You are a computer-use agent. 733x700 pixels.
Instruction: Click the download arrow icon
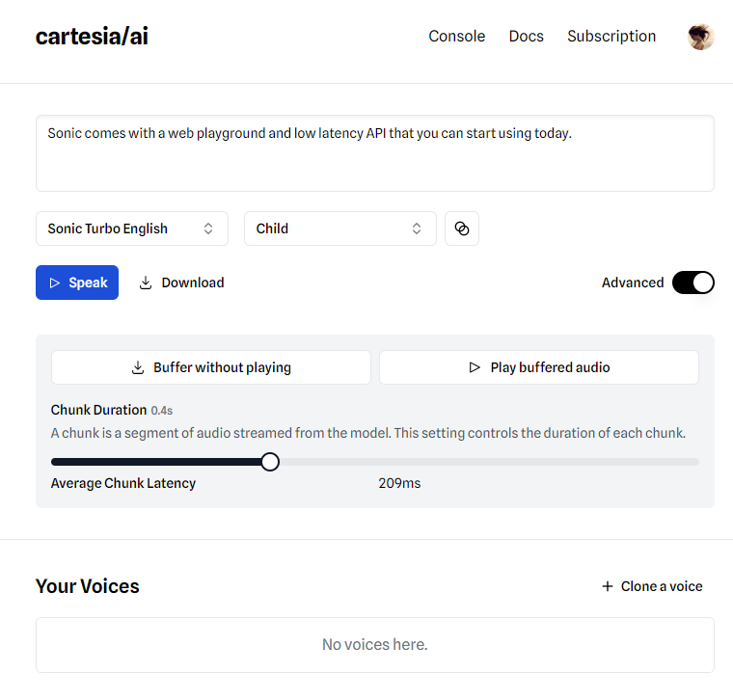tap(146, 283)
